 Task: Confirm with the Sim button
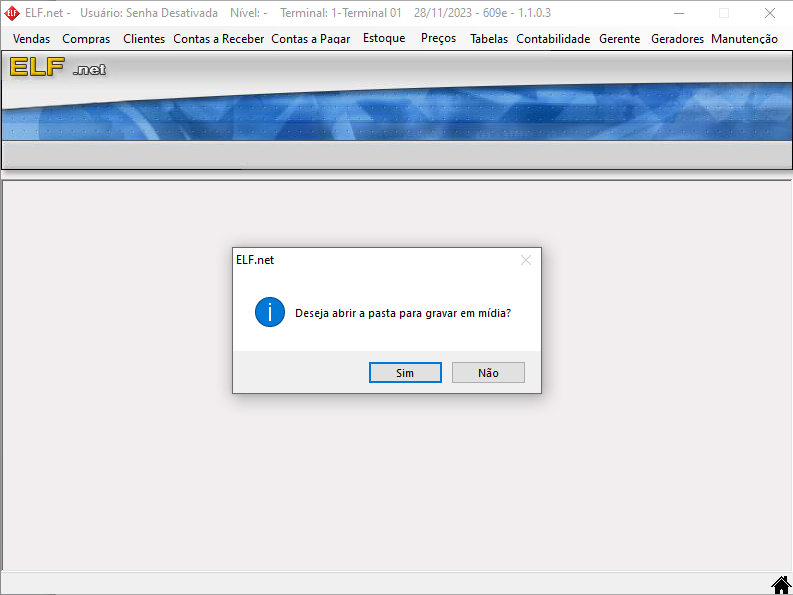click(405, 373)
